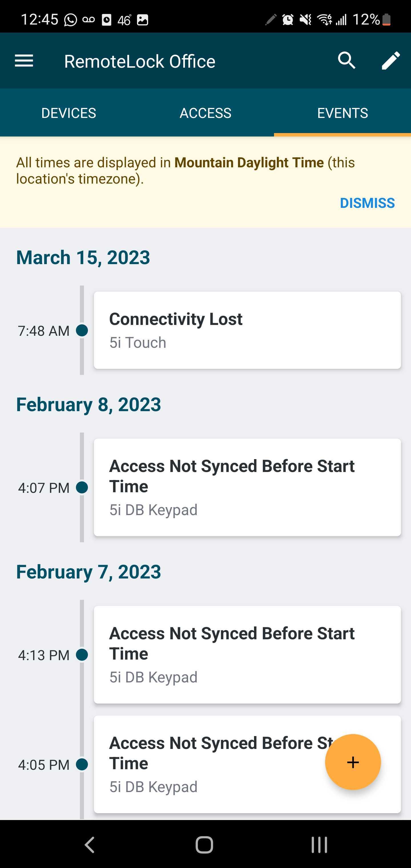Tap the battery icon in status bar

tap(387, 19)
